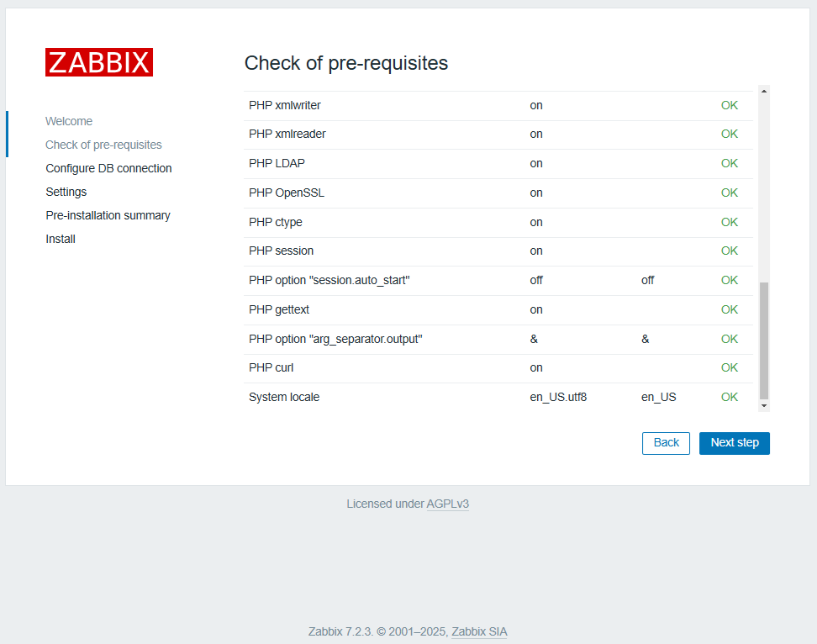Click the 'PHP gettext' row label
The height and width of the screenshot is (644, 817).
click(x=279, y=309)
